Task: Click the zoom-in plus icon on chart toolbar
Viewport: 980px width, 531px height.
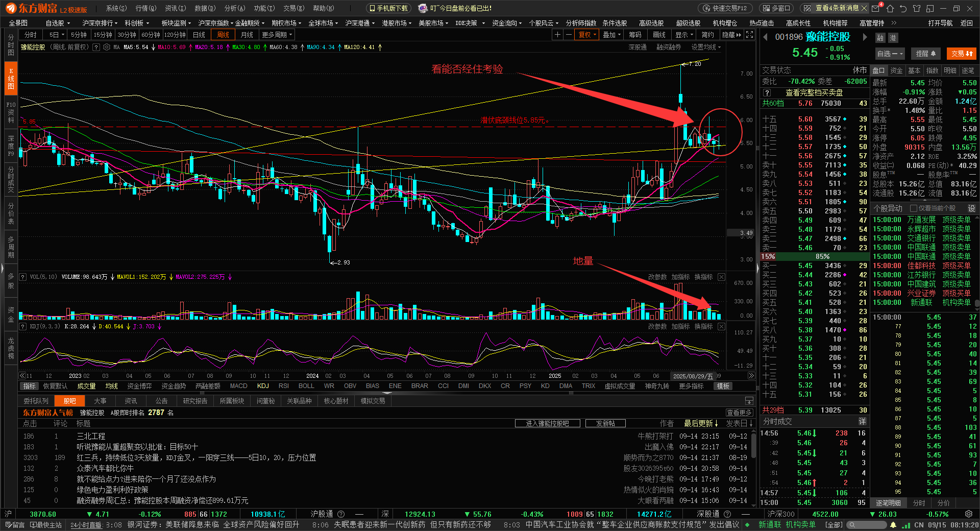Action: click(557, 35)
